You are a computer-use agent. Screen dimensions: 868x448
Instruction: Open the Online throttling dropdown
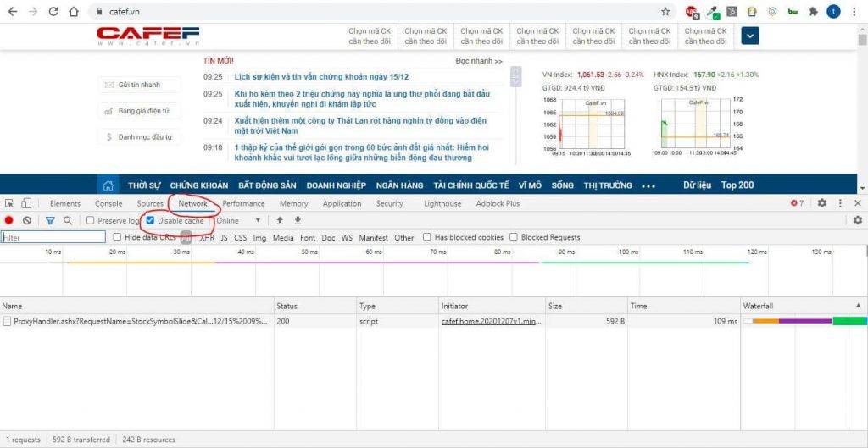click(238, 221)
